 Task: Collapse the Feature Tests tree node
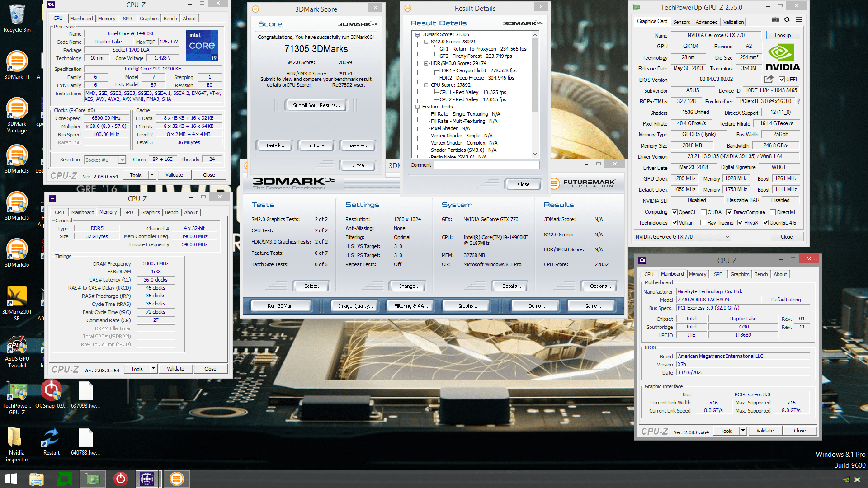[418, 107]
